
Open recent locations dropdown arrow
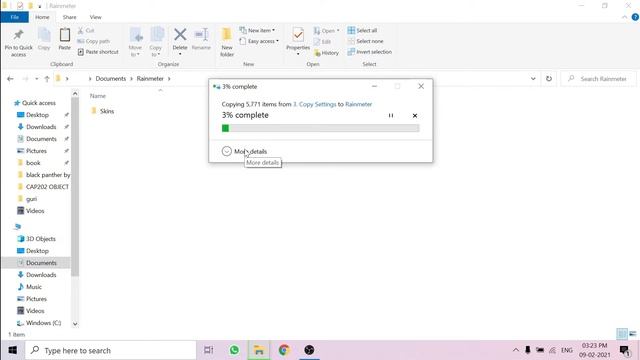[36, 79]
